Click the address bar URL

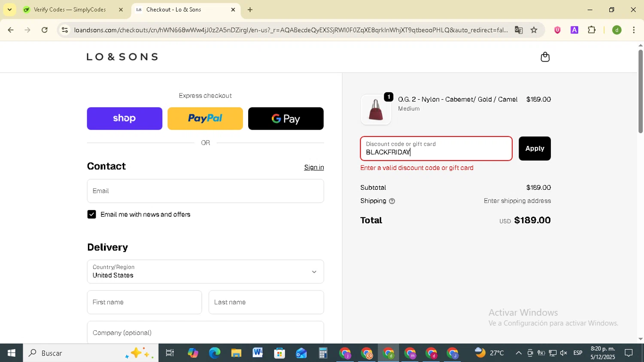291,30
